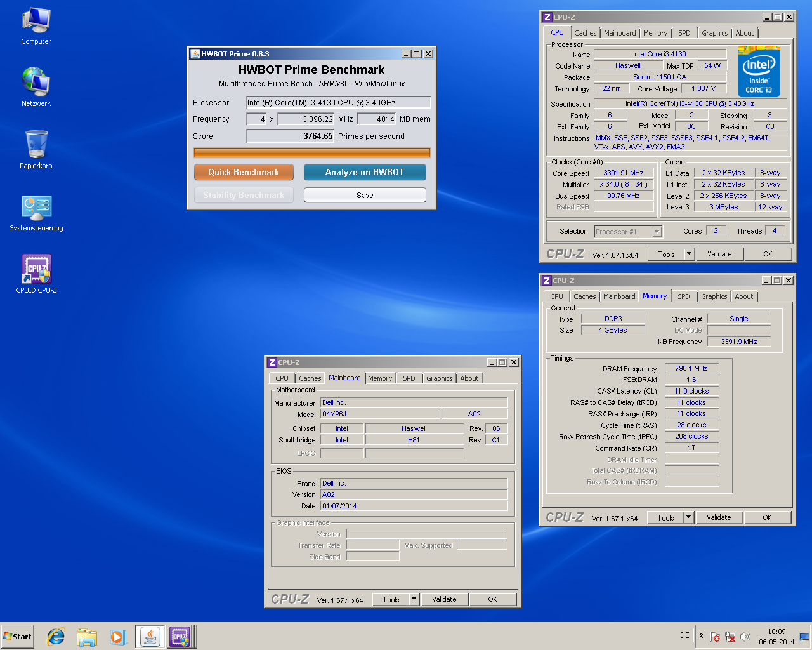The width and height of the screenshot is (812, 650).
Task: Open Memory tab in the Mainboard CPU-Z window
Action: coord(380,378)
